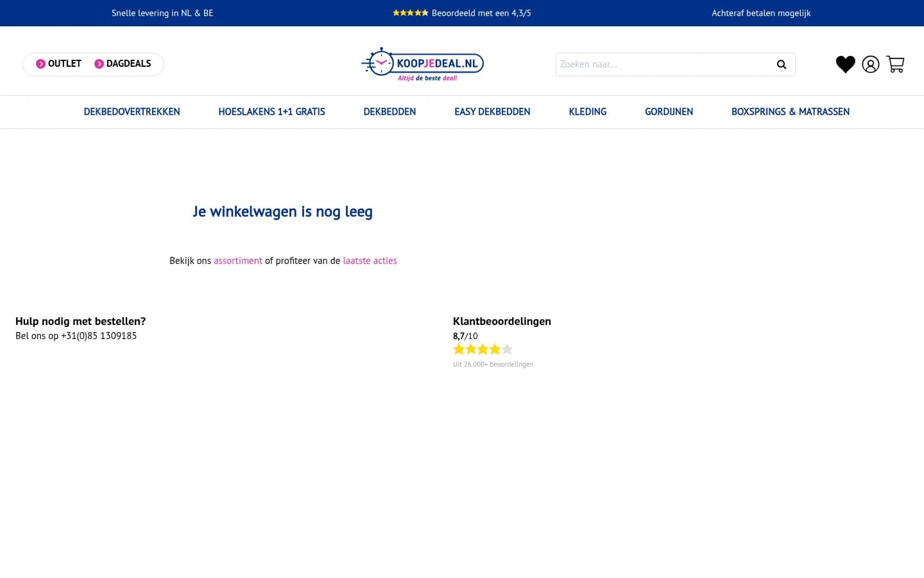Image resolution: width=924 pixels, height=578 pixels.
Task: Click the pink arrow beside DAGDEALS
Action: tap(99, 64)
